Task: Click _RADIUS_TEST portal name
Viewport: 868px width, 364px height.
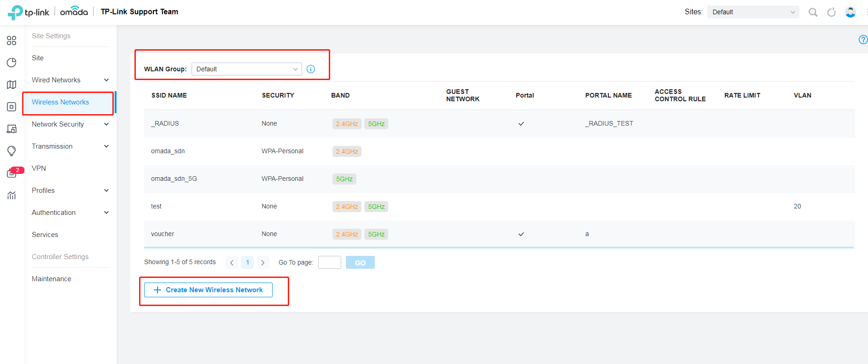Action: coord(609,123)
